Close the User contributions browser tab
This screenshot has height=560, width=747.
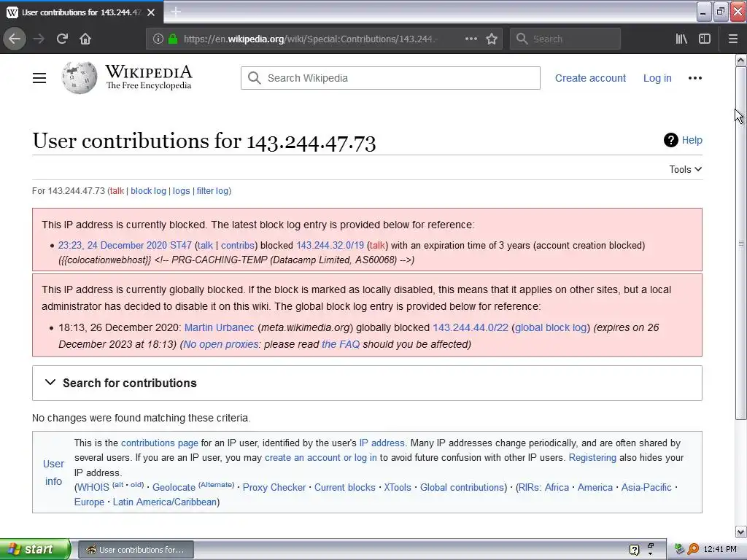click(151, 12)
